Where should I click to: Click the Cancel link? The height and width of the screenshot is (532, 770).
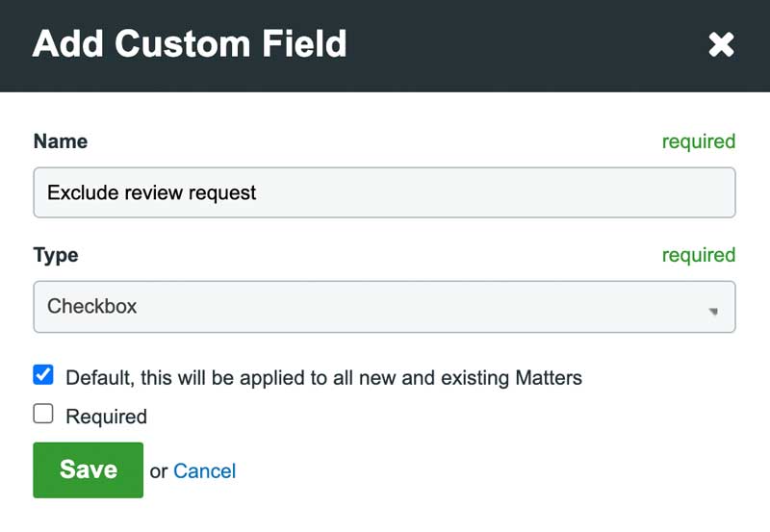pos(204,471)
